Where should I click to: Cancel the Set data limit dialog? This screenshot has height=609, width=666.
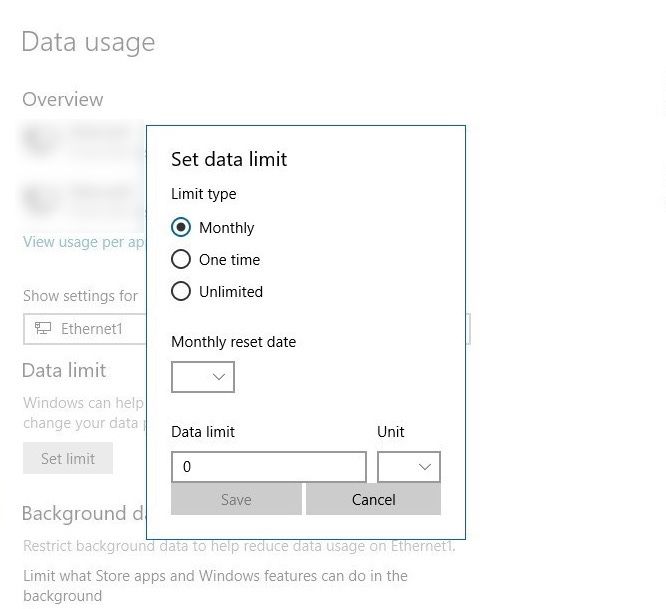click(373, 499)
